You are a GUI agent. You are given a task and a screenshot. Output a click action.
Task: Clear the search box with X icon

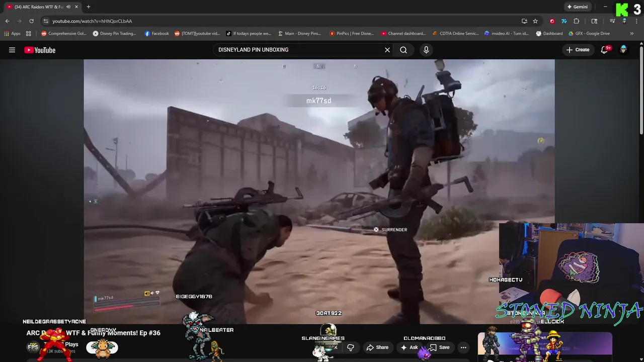pyautogui.click(x=387, y=50)
